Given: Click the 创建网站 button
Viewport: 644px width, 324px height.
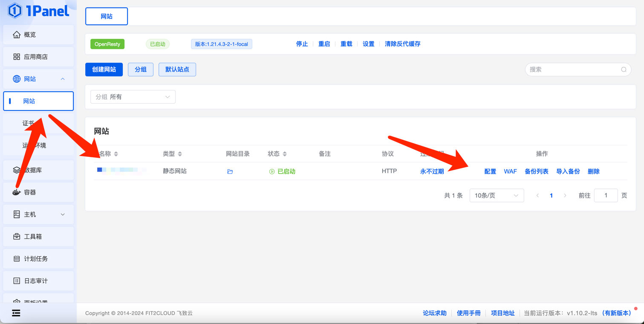Looking at the screenshot, I should (x=104, y=69).
